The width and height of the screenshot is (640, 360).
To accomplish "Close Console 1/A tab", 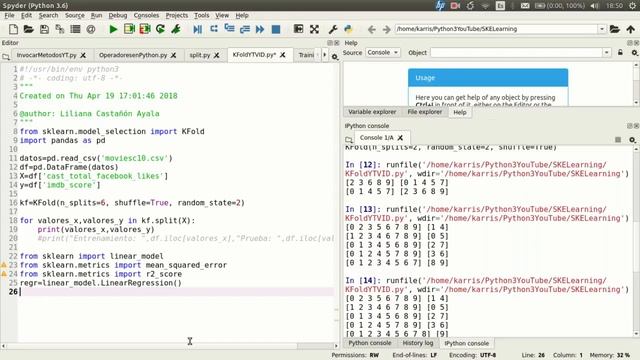I will pyautogui.click(x=400, y=138).
